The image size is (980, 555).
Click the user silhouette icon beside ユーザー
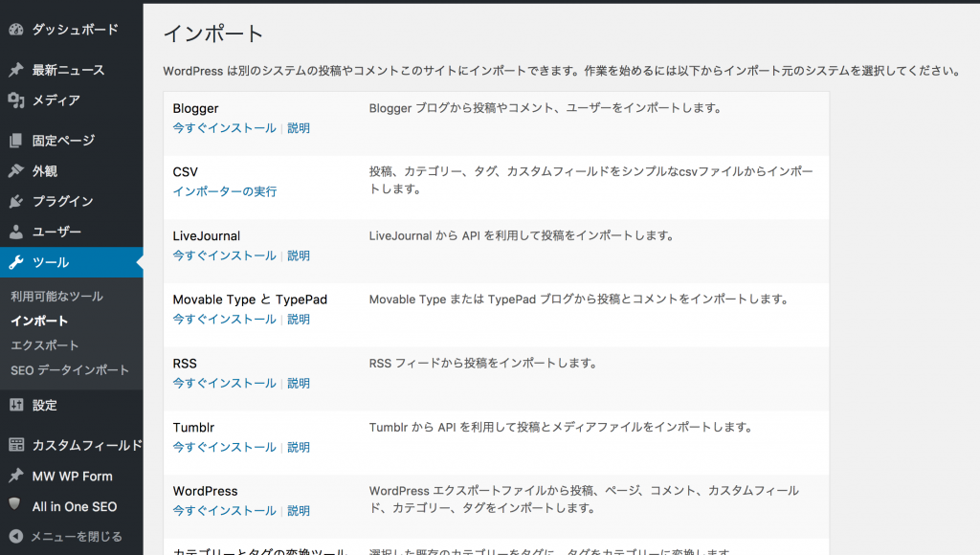pyautogui.click(x=16, y=232)
